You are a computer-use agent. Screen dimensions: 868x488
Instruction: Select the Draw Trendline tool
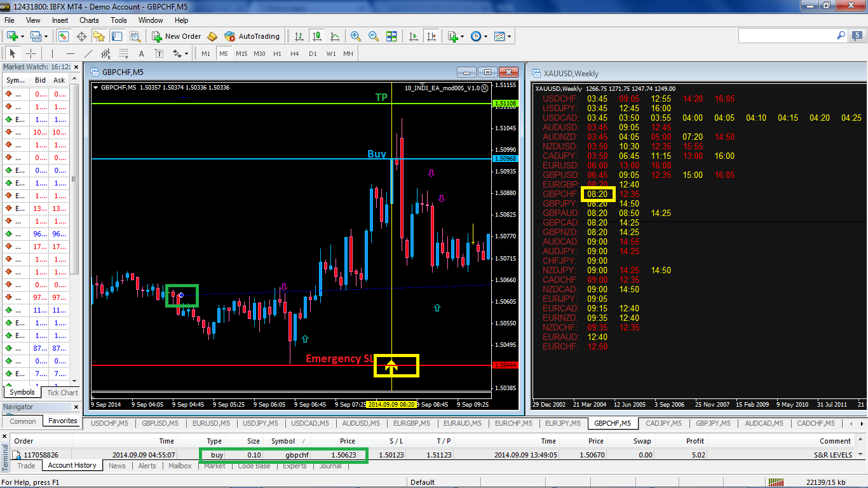click(88, 54)
